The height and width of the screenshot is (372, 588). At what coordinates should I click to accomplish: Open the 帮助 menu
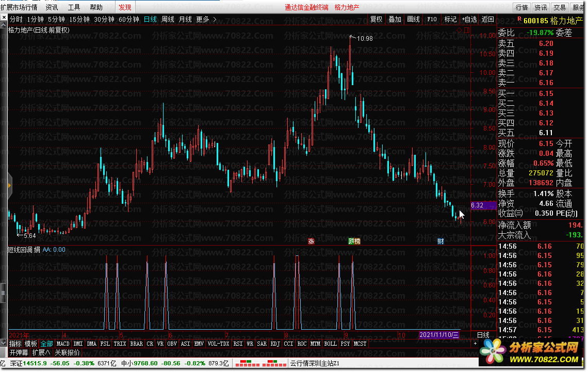pos(96,7)
